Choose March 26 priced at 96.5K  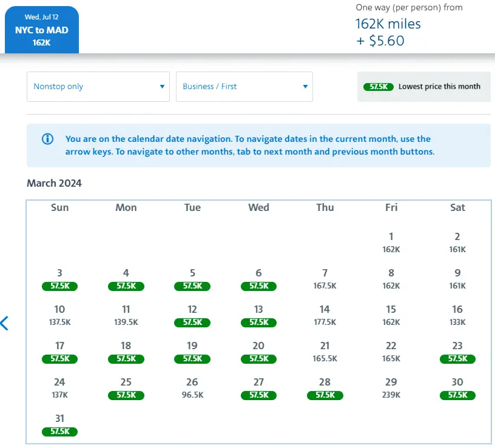pyautogui.click(x=192, y=389)
